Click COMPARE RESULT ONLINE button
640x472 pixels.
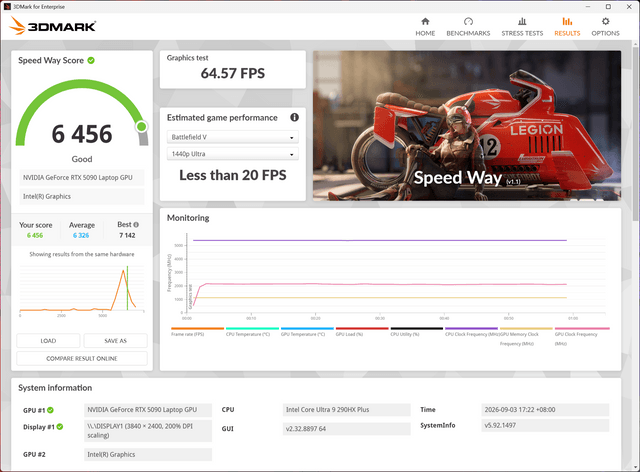pyautogui.click(x=82, y=358)
